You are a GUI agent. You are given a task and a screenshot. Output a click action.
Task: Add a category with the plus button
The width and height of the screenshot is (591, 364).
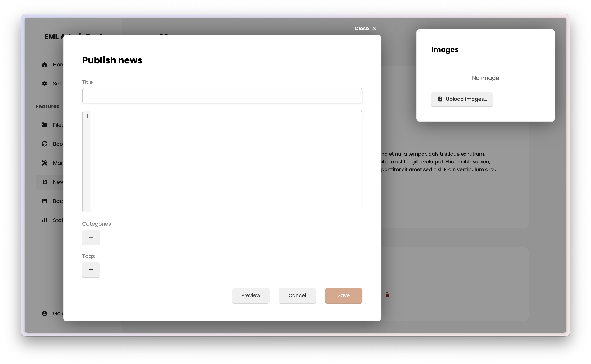pos(91,237)
